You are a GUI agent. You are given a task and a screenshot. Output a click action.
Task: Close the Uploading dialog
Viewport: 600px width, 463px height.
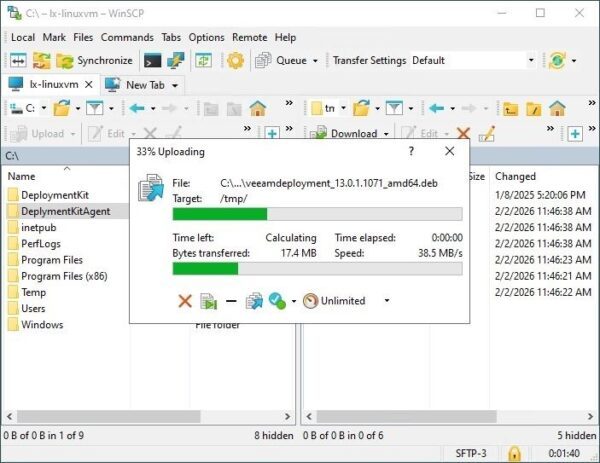pyautogui.click(x=450, y=151)
